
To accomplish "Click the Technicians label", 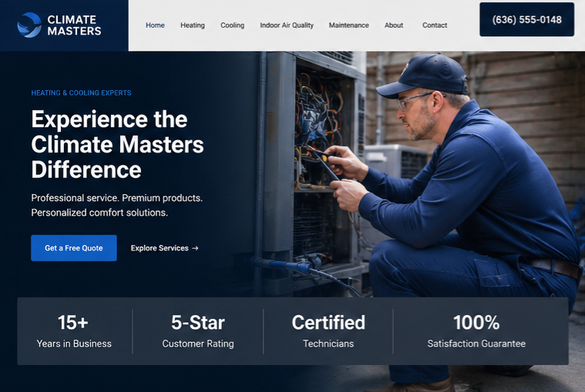I will click(328, 343).
